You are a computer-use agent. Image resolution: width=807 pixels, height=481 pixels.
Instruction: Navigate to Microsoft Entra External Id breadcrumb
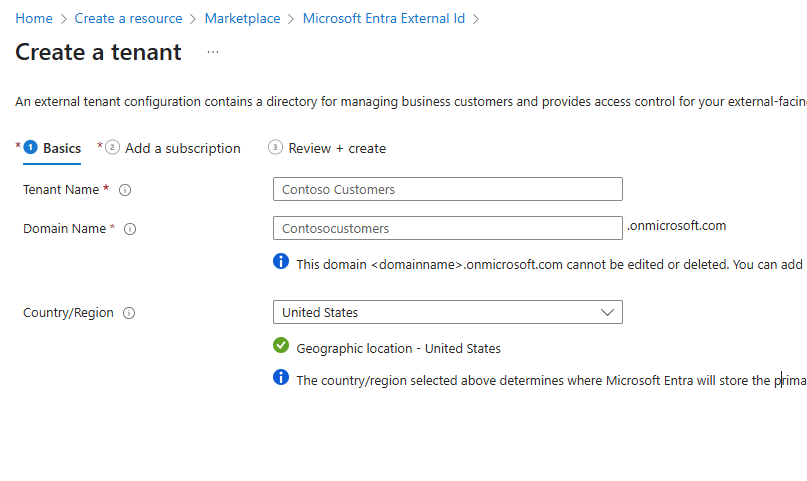383,19
